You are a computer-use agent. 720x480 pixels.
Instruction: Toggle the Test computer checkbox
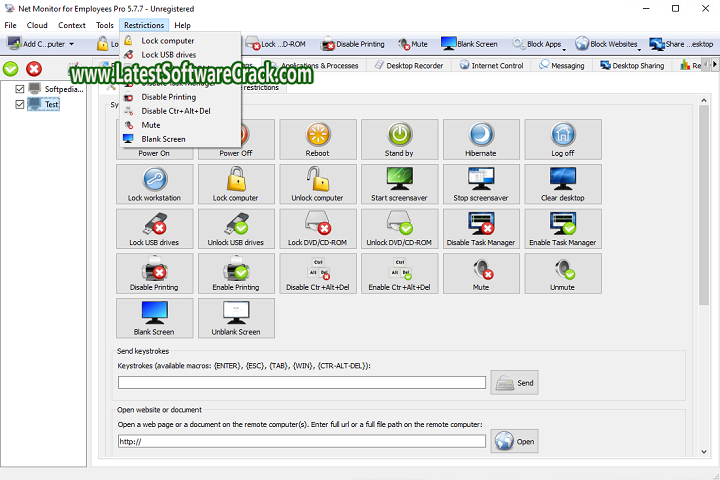click(x=22, y=104)
